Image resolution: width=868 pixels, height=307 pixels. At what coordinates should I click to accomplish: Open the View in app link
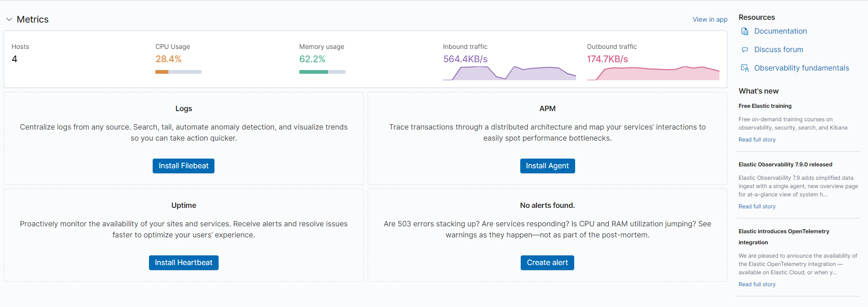pos(710,19)
